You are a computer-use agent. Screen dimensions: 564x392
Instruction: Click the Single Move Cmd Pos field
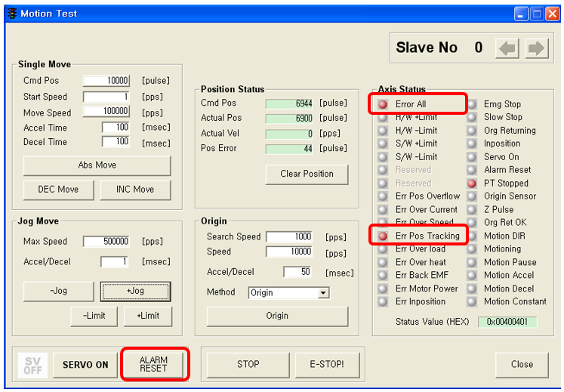coord(106,81)
